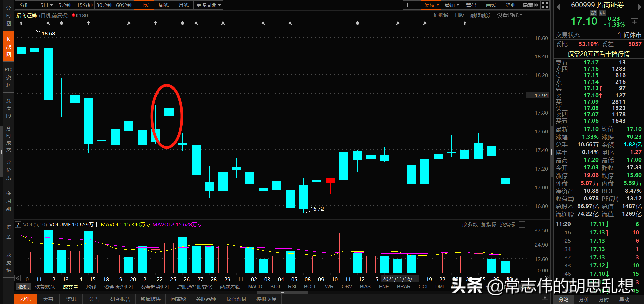Toggle the 筹码 chip distribution display
The image size is (644, 304).
click(x=471, y=5)
